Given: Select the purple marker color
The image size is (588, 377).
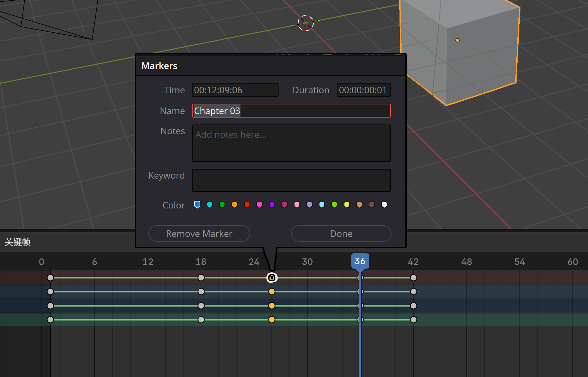Looking at the screenshot, I should coord(272,205).
